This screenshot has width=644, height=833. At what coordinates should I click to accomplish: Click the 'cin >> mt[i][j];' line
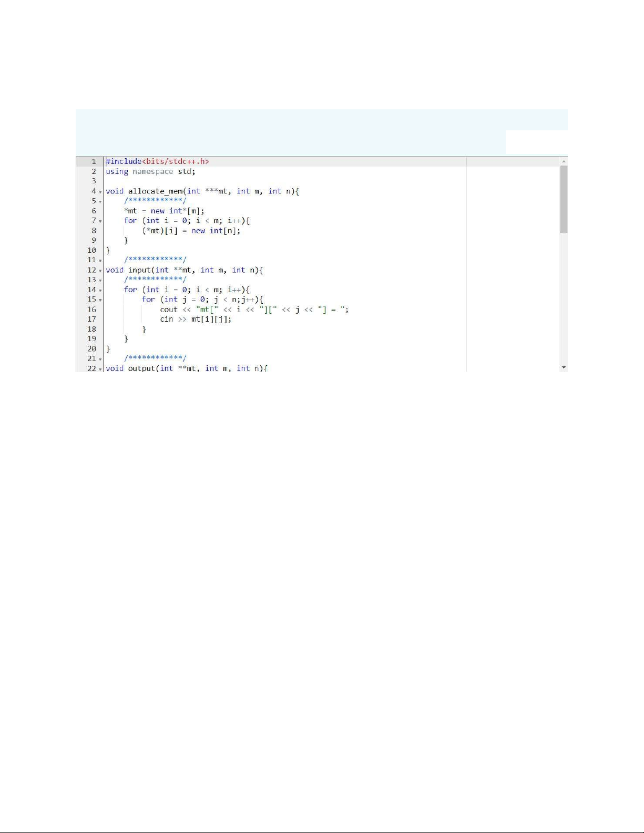[196, 319]
